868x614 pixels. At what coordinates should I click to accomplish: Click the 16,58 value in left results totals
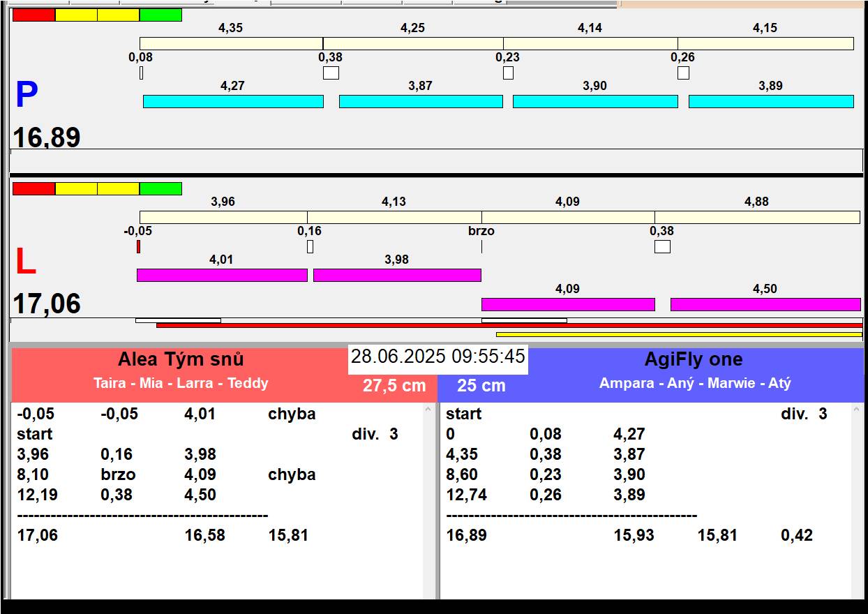coord(205,536)
